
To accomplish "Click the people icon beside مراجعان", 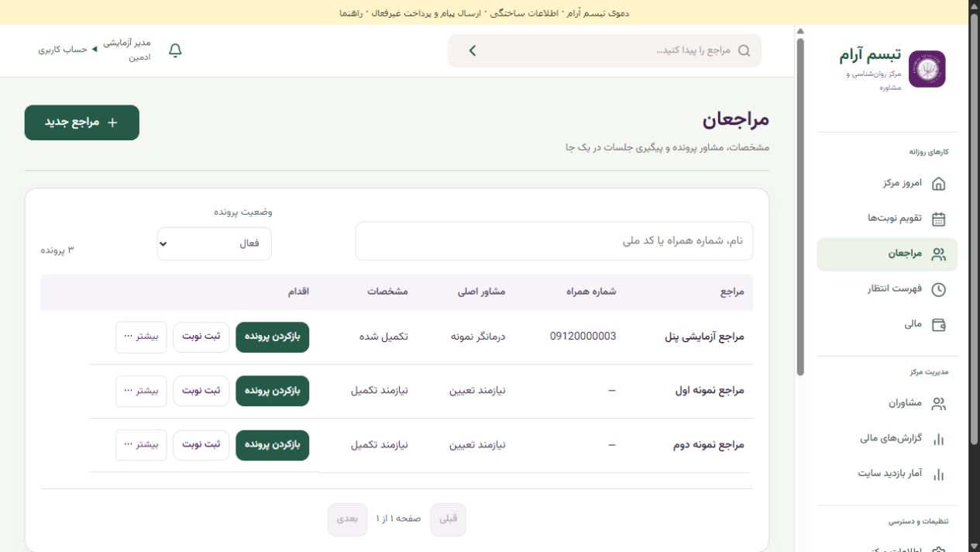I will point(938,254).
